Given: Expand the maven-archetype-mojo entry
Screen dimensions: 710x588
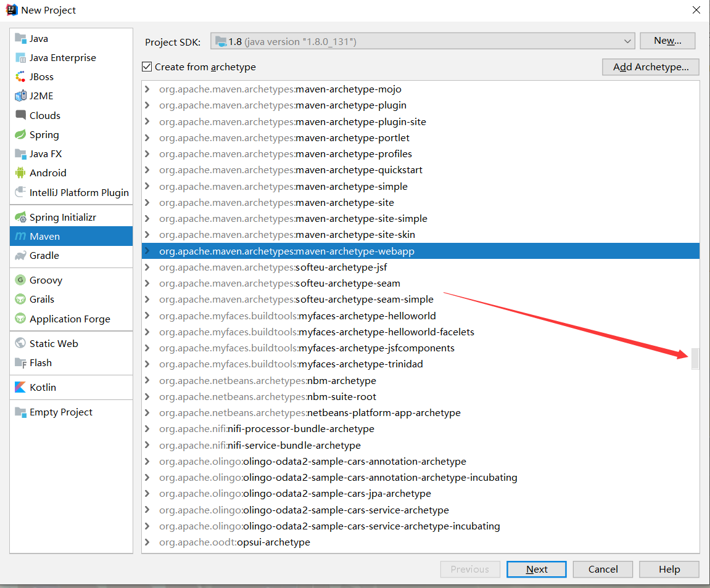Looking at the screenshot, I should point(147,89).
